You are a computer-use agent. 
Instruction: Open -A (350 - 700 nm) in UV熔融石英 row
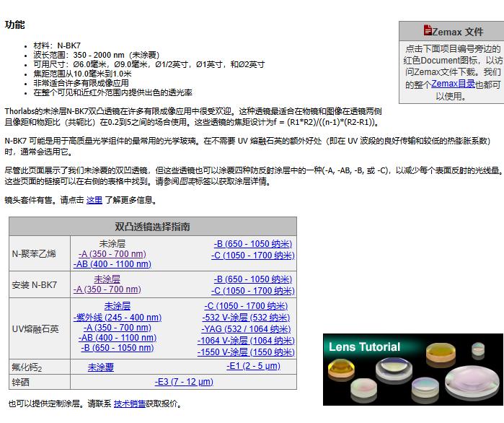click(x=118, y=328)
